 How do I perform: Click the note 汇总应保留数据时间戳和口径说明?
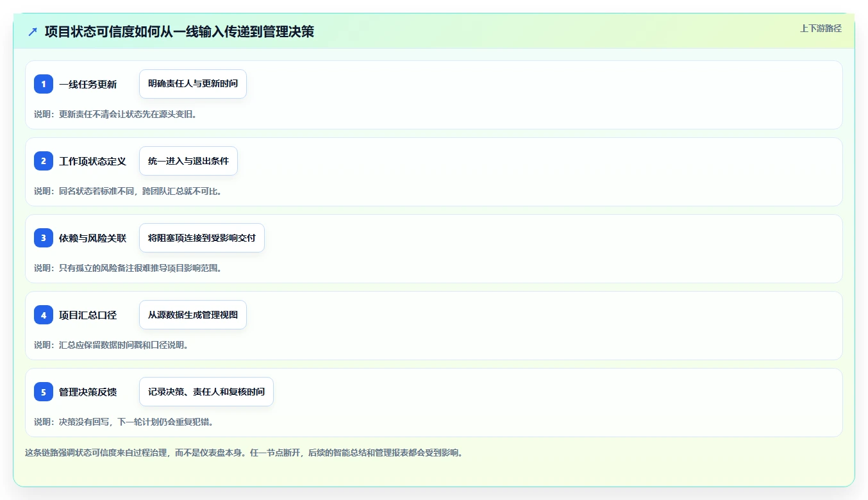pyautogui.click(x=112, y=345)
